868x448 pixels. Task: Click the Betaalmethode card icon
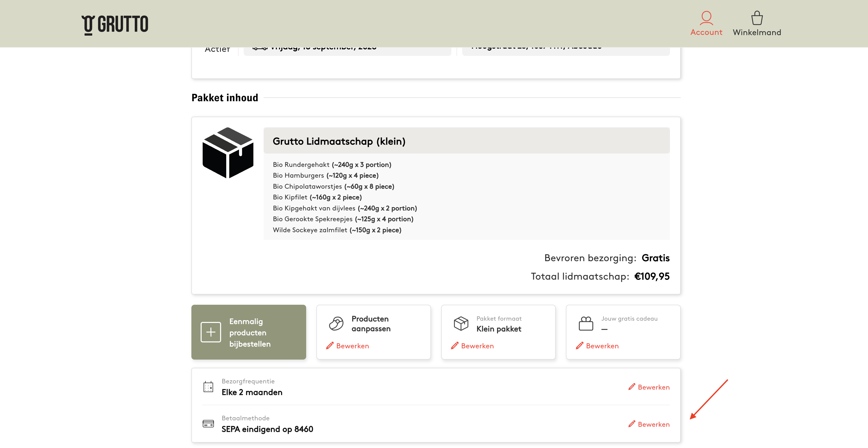click(x=208, y=424)
